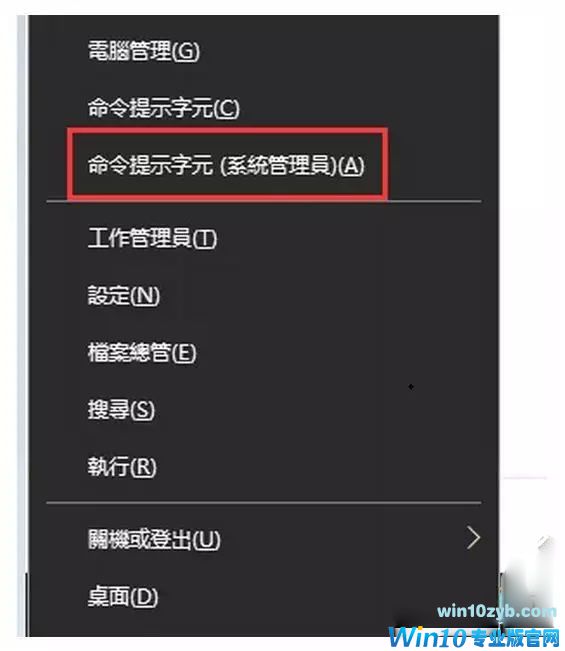
Task: Open the 執行(R) Run dialog
Action: (122, 467)
